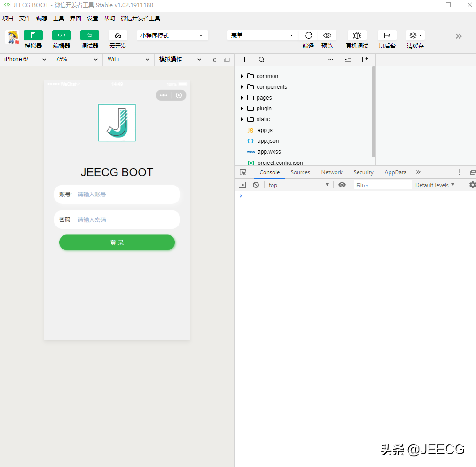The image size is (476, 467).
Task: Switch to the Sources tab
Action: (300, 172)
